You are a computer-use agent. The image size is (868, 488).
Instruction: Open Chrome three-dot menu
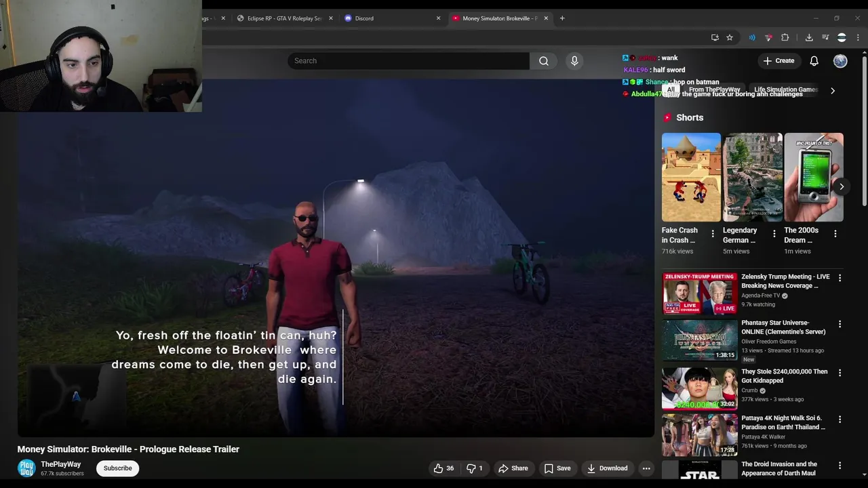tap(859, 37)
